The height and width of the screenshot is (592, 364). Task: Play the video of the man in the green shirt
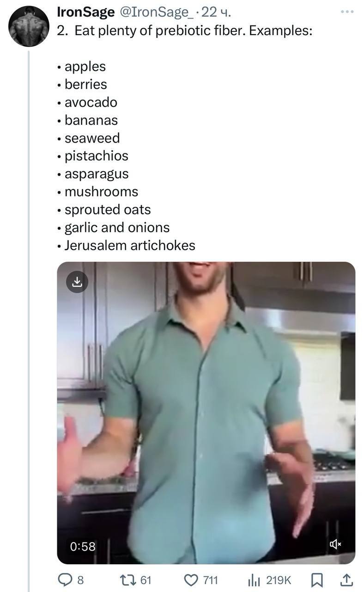[206, 412]
